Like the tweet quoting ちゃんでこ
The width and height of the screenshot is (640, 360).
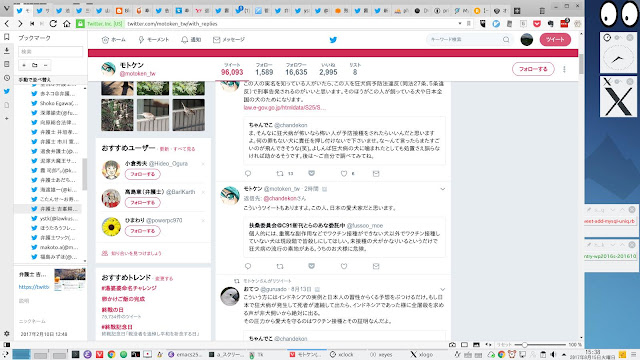344,173
